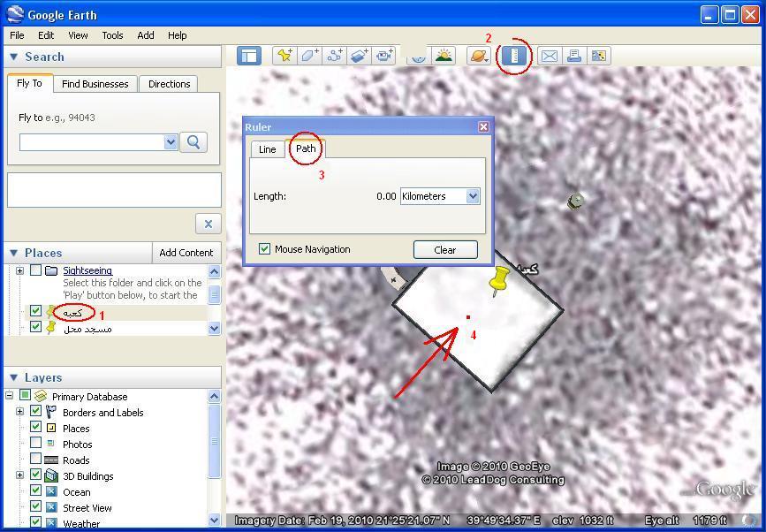Viewport: 766px width, 532px height.
Task: Click the search magnifier button
Action: click(193, 142)
